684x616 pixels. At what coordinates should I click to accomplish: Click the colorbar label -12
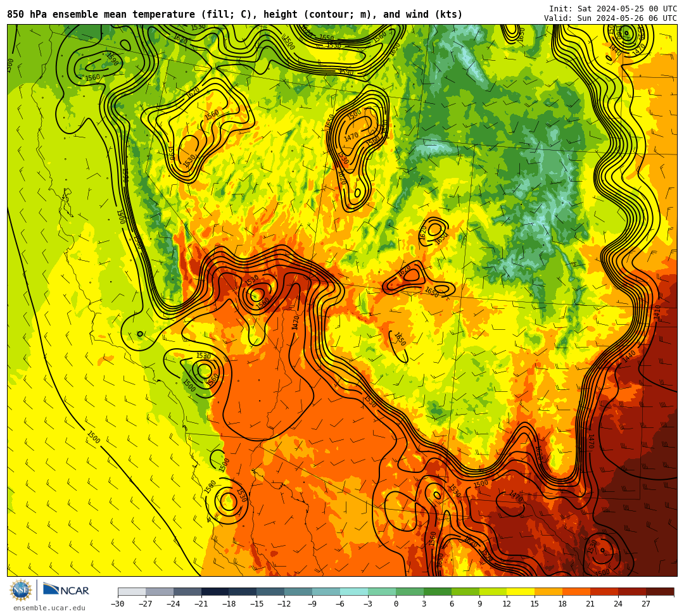(x=284, y=604)
